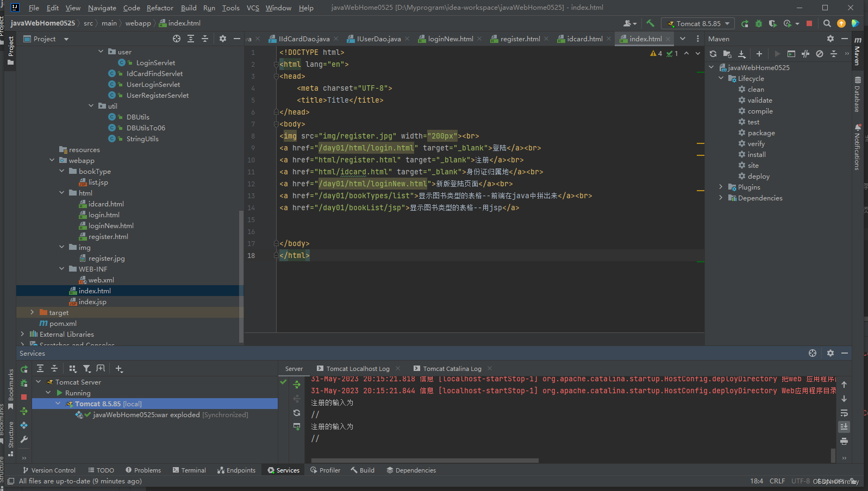Expand Plugins node in Maven
The width and height of the screenshot is (868, 491).
tap(721, 187)
